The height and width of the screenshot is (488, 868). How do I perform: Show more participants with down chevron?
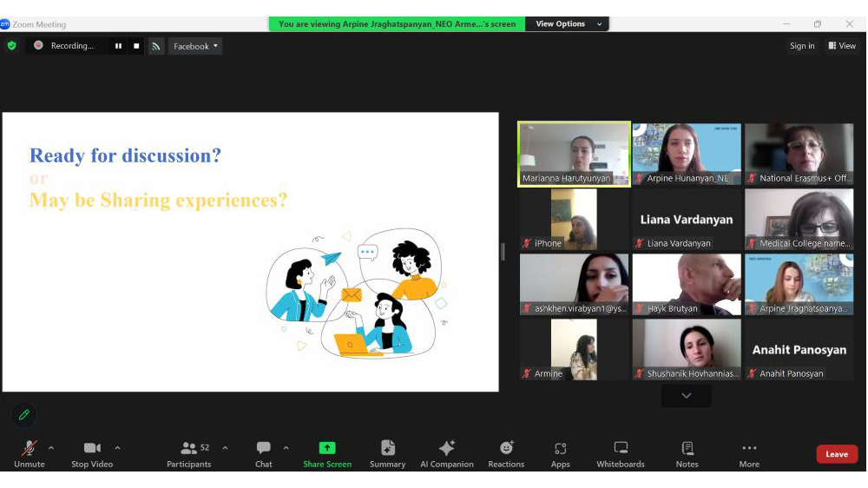pyautogui.click(x=687, y=396)
